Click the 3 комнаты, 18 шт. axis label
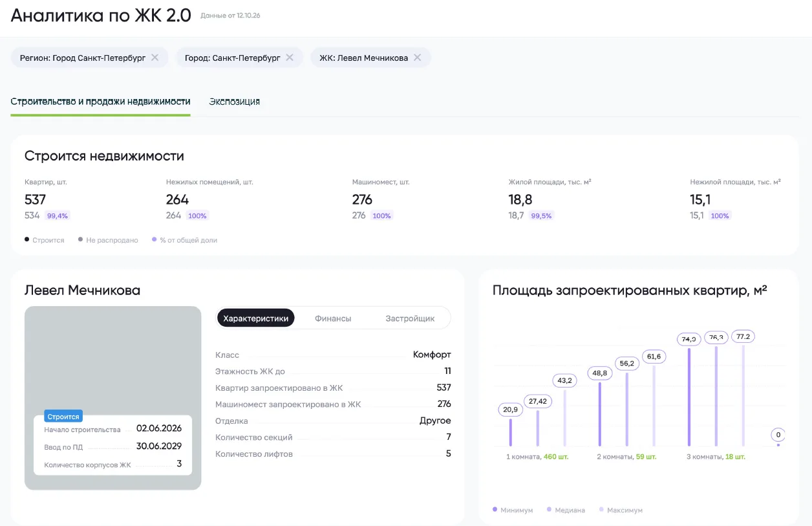The image size is (812, 526). click(x=716, y=457)
